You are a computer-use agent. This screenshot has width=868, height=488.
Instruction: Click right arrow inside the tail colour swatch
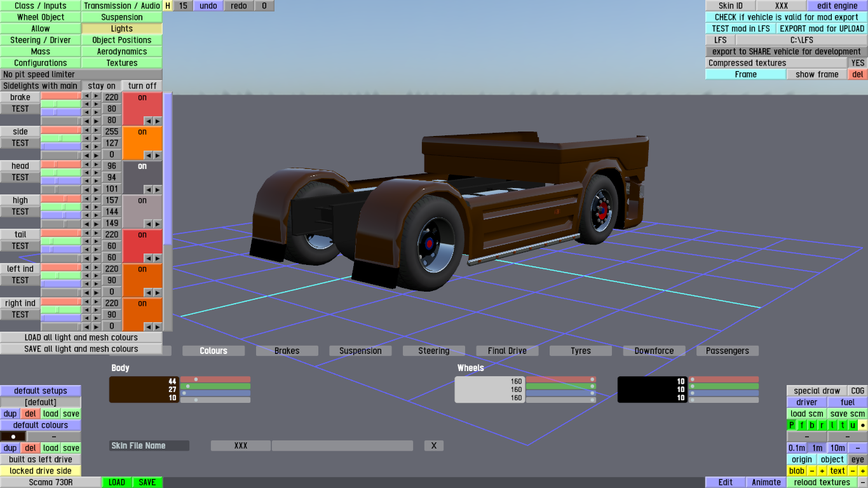click(x=157, y=258)
